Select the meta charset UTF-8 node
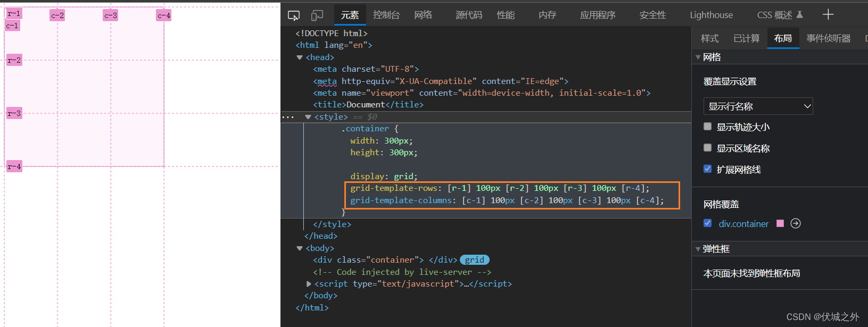 pos(366,69)
